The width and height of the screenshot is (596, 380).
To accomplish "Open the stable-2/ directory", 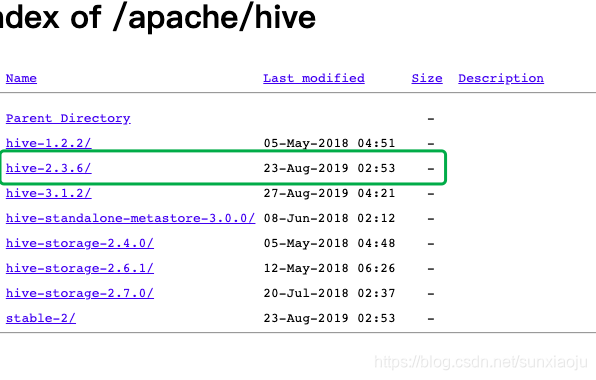I will (41, 318).
